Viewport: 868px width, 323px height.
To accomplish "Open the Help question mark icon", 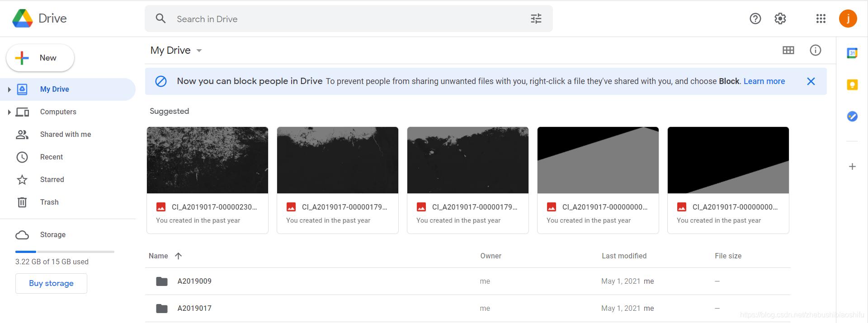I will click(755, 19).
